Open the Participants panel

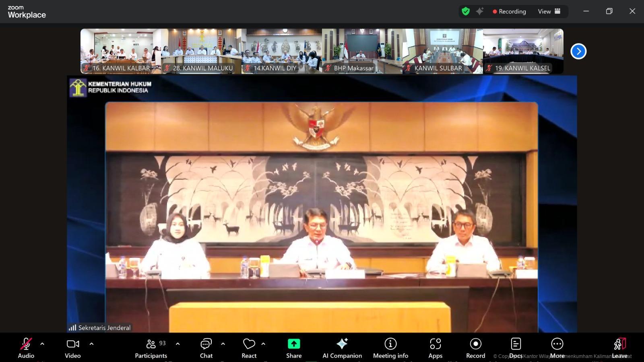tap(151, 348)
